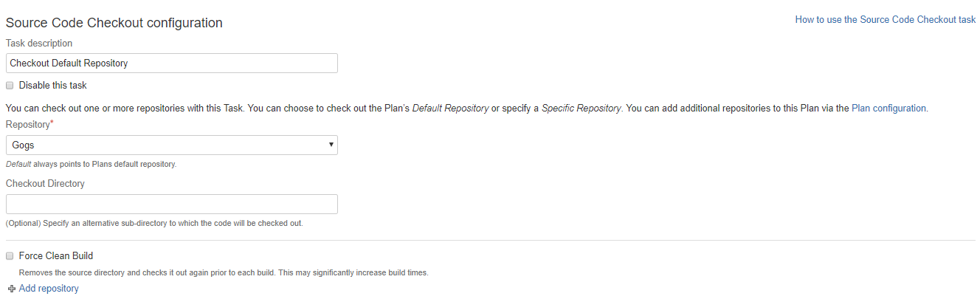The height and width of the screenshot is (299, 980).
Task: Click the "Repository" field label
Action: [27, 125]
